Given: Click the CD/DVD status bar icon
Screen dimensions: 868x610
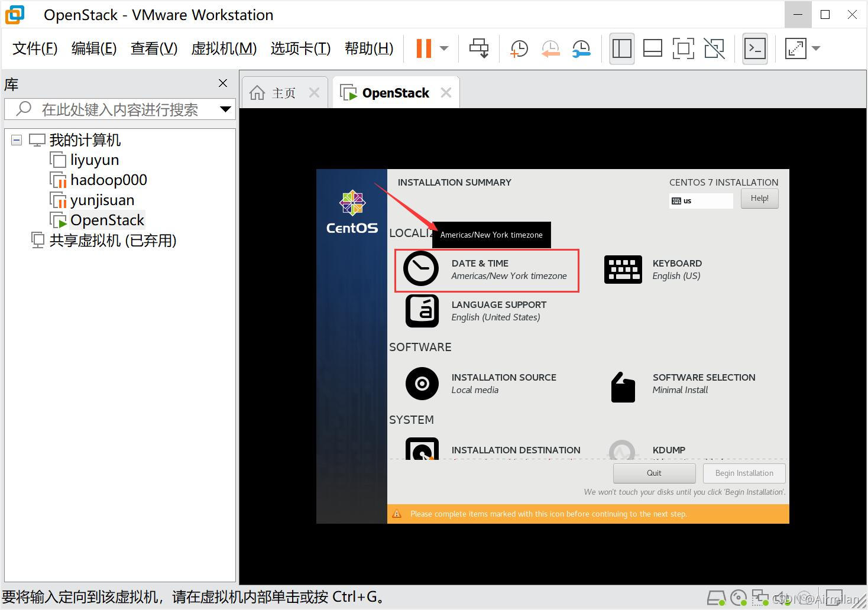Looking at the screenshot, I should pyautogui.click(x=739, y=598).
